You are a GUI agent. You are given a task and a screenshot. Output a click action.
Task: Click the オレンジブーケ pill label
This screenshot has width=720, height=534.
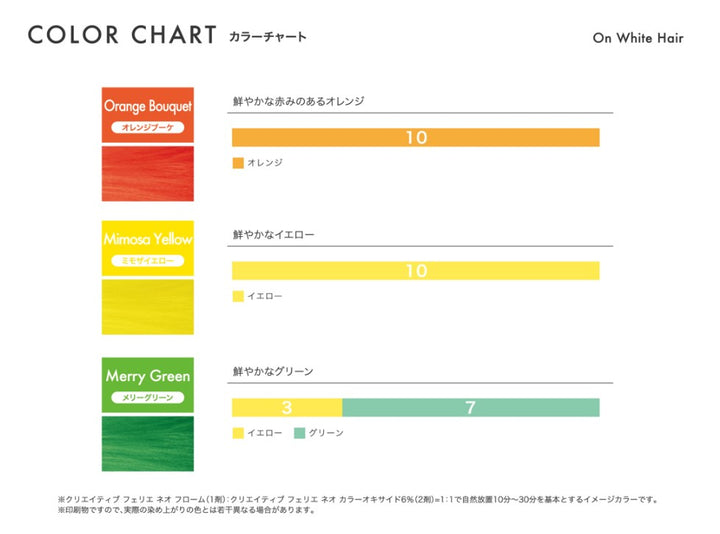point(147,128)
